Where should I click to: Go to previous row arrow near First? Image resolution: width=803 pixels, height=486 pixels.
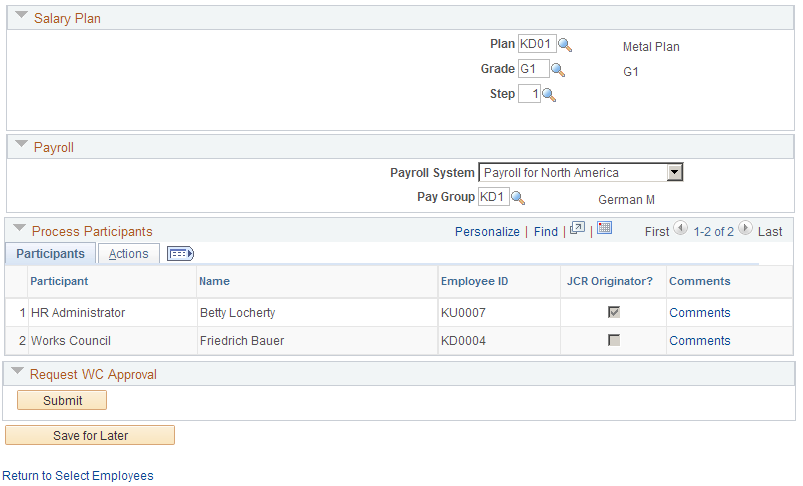[681, 227]
